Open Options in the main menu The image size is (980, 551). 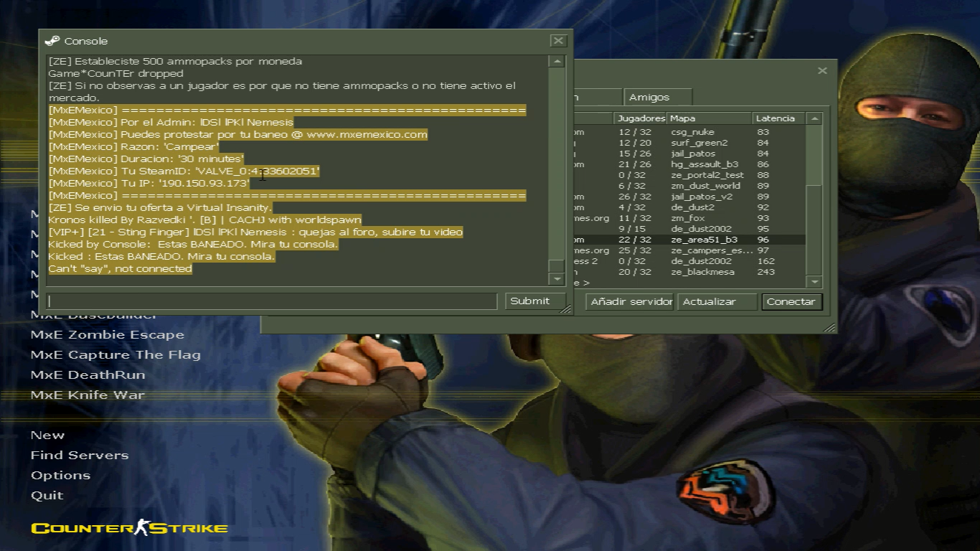point(60,476)
